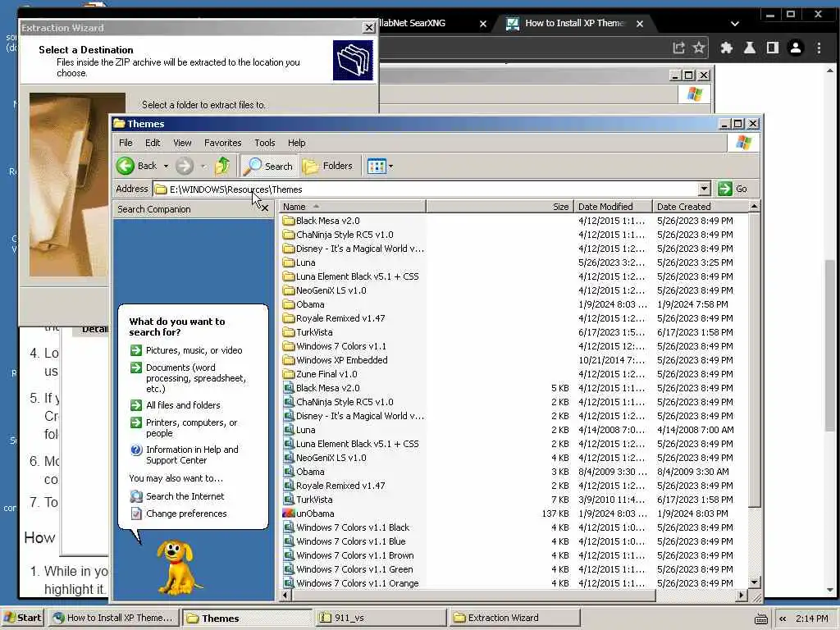Expand the Address bar dropdown
Image resolution: width=840 pixels, height=630 pixels.
(x=704, y=189)
